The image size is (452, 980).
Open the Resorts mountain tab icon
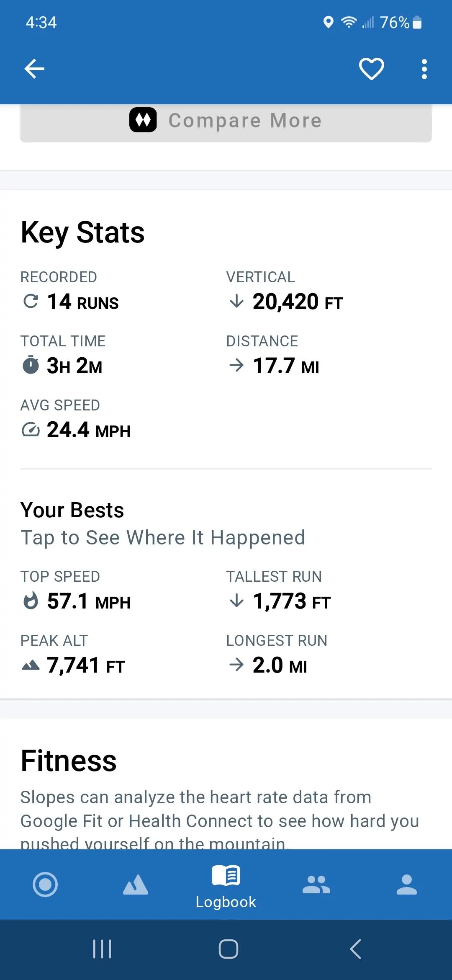point(136,885)
